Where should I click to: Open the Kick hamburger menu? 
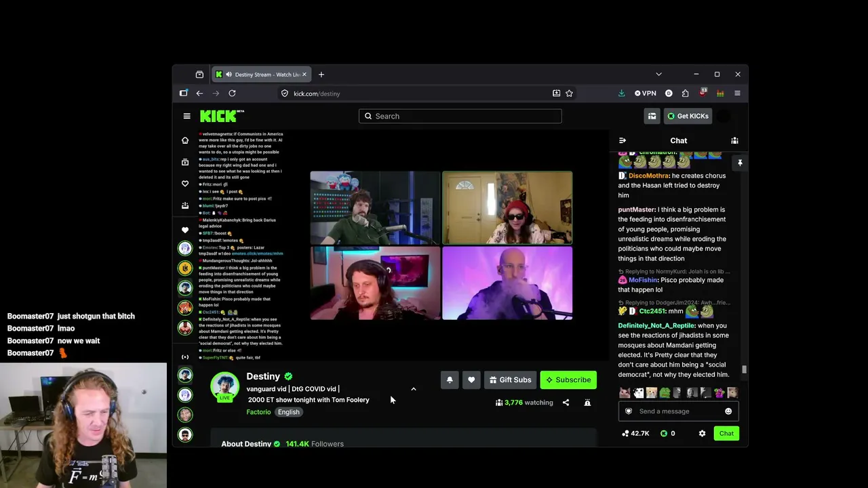point(186,116)
